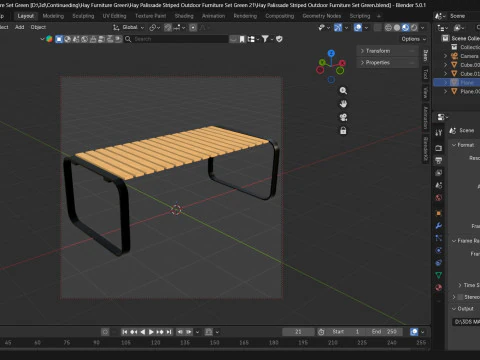Select solid viewport shading mode

pyautogui.click(x=397, y=28)
